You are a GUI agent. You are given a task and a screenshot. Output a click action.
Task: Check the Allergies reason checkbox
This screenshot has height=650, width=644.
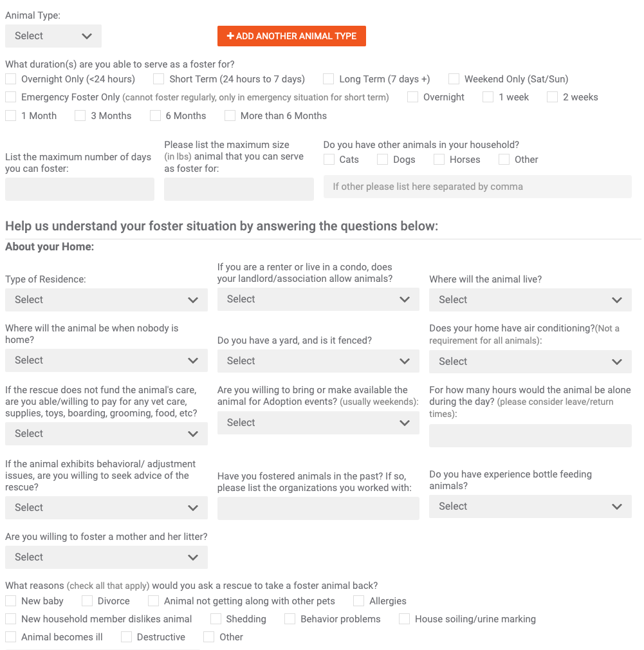(x=359, y=600)
